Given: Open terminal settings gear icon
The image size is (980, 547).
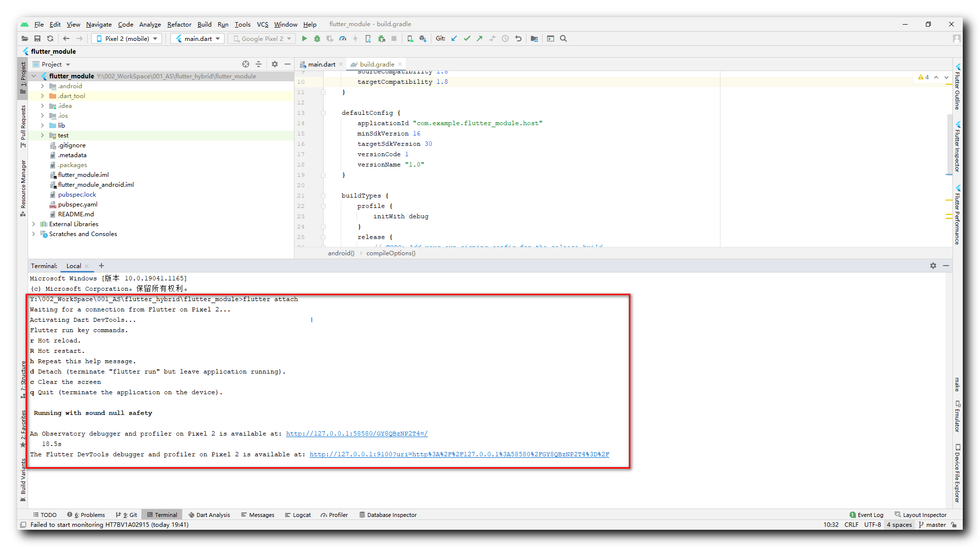Looking at the screenshot, I should 933,266.
